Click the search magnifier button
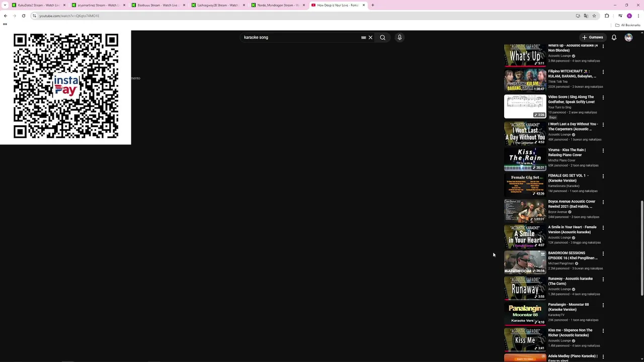 [382, 37]
